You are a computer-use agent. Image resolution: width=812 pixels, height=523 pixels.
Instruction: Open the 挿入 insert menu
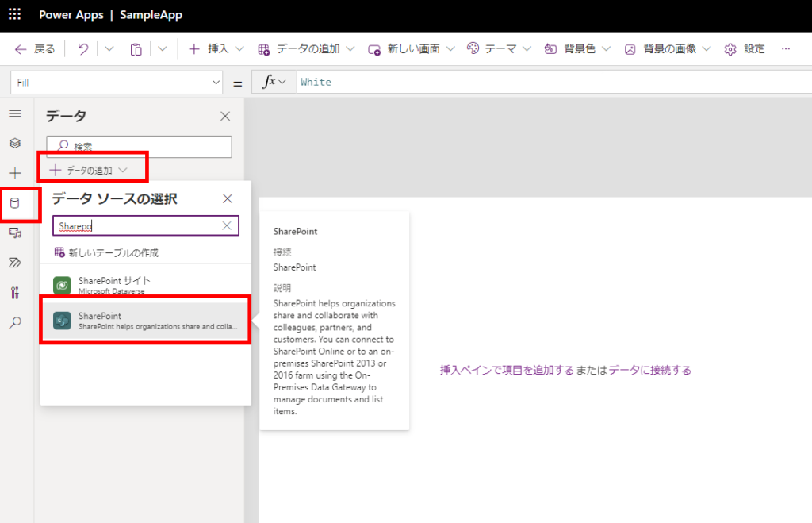[x=216, y=48]
